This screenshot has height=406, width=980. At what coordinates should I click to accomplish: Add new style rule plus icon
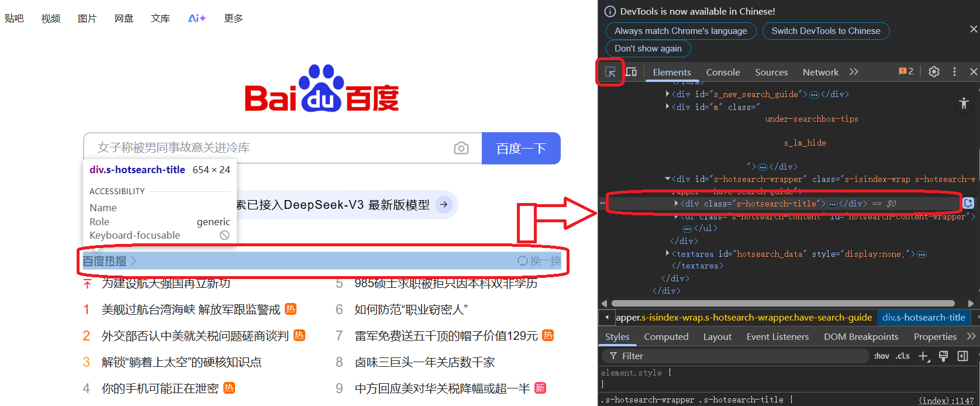[924, 356]
